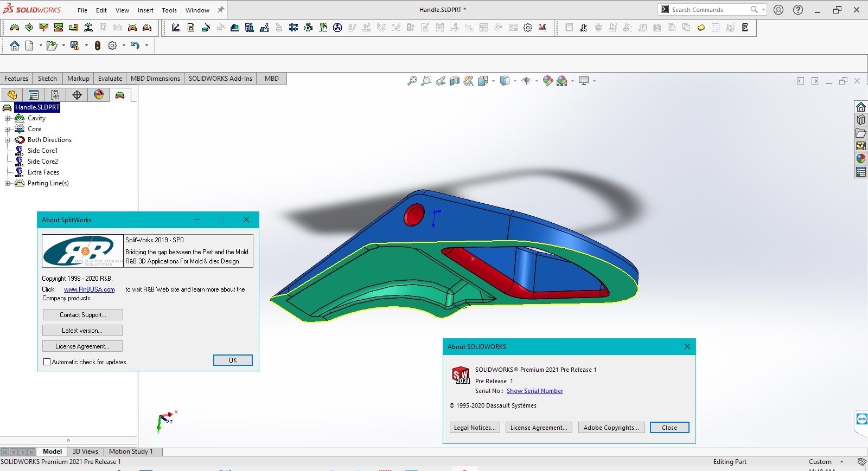Screen dimensions: 868x471
Task: Click the Undo arrow icon
Action: [135, 46]
